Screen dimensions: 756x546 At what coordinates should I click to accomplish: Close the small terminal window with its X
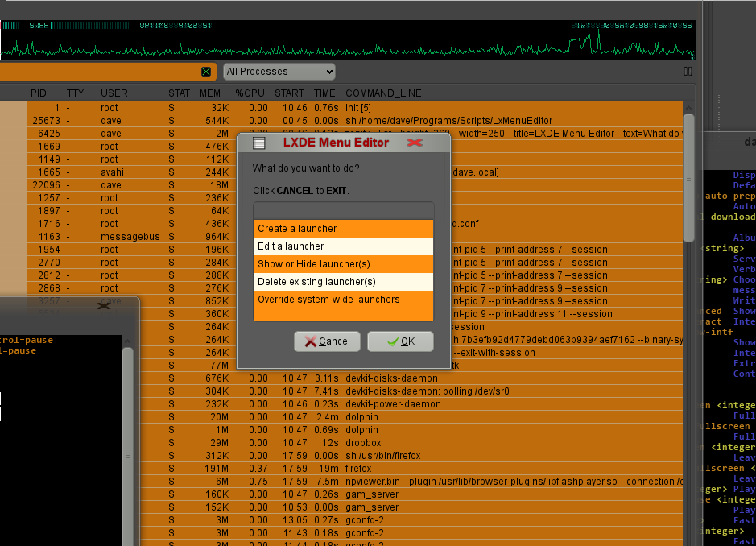pyautogui.click(x=104, y=306)
